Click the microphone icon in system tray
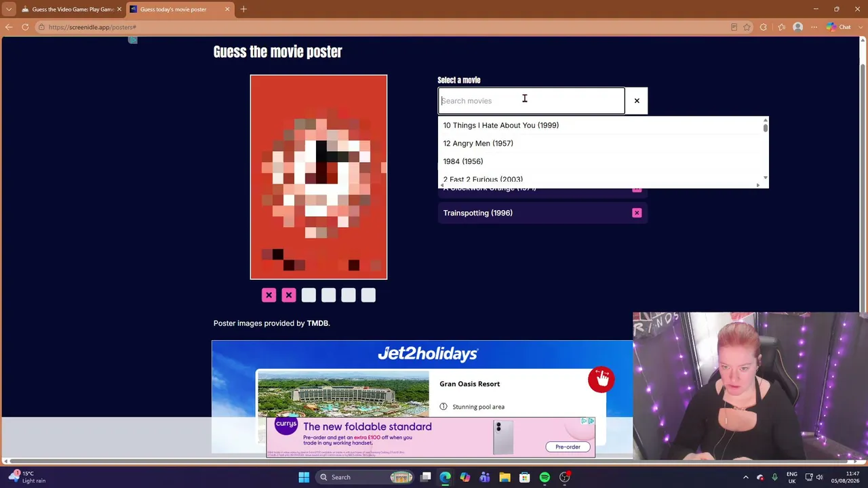Viewport: 868px width, 488px height. [x=774, y=477]
